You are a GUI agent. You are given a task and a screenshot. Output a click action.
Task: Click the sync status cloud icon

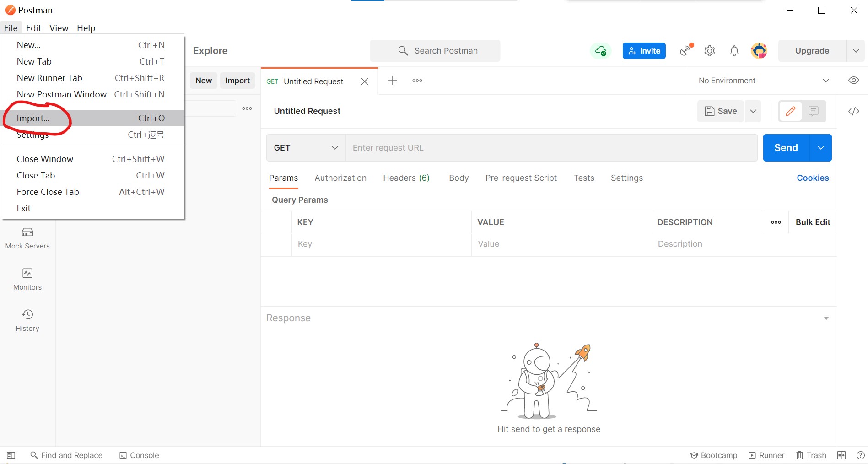pos(600,51)
